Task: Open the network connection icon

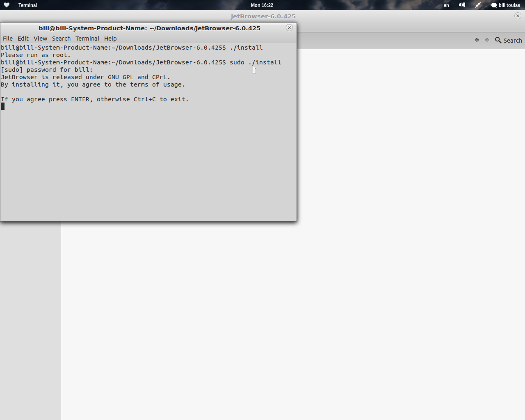Action: click(478, 5)
